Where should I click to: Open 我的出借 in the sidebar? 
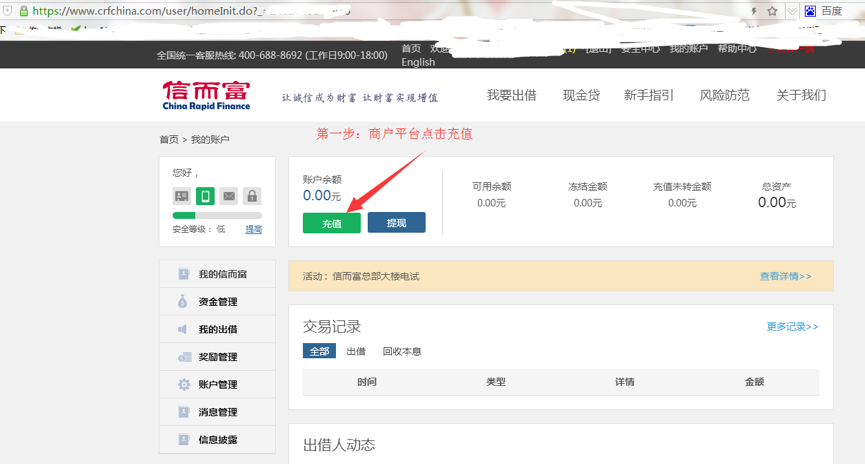click(217, 329)
